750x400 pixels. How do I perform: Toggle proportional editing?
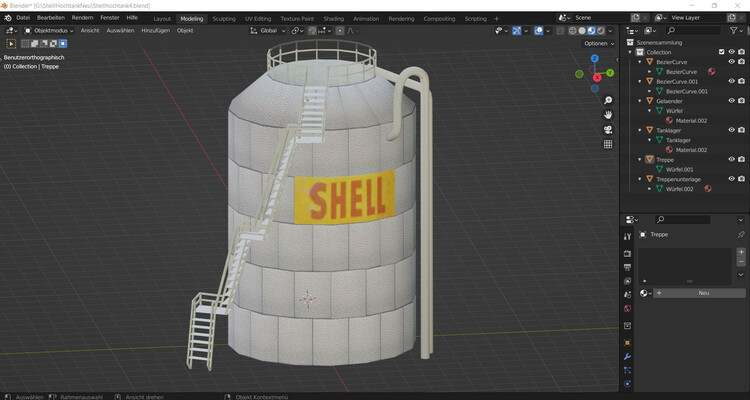coord(340,31)
